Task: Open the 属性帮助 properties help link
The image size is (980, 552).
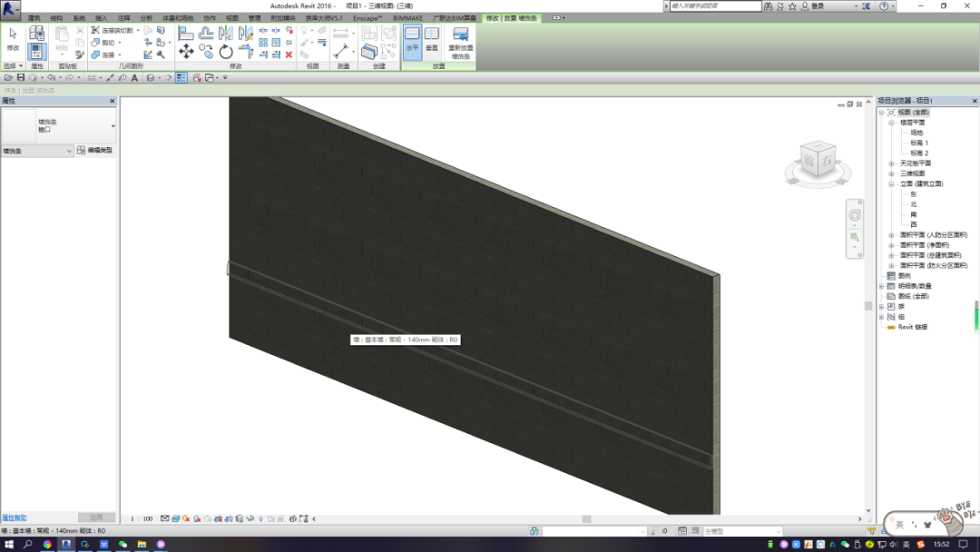Action: [15, 517]
